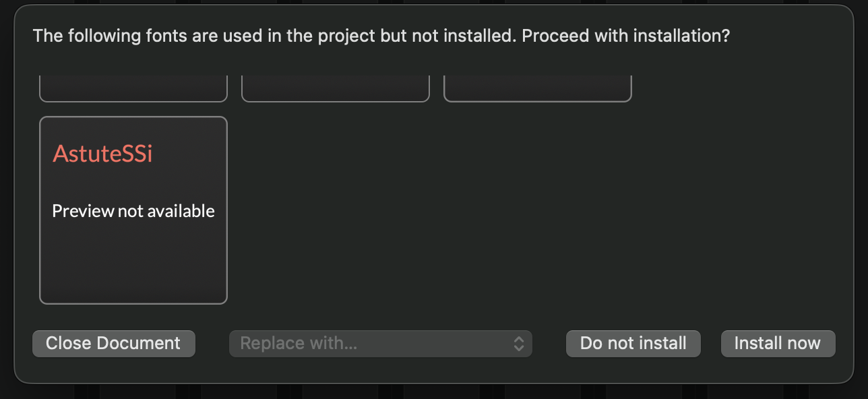The width and height of the screenshot is (868, 399).
Task: Click the Proceed with installation? question text
Action: [625, 36]
